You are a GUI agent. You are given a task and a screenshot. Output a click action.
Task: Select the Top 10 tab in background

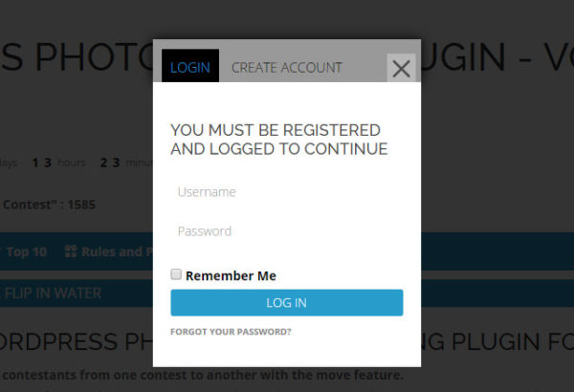(26, 252)
